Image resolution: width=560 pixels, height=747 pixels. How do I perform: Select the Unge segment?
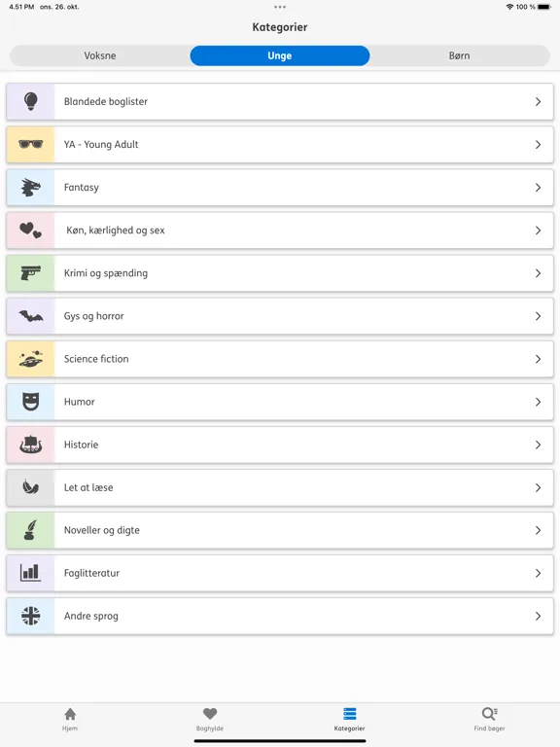pos(280,55)
